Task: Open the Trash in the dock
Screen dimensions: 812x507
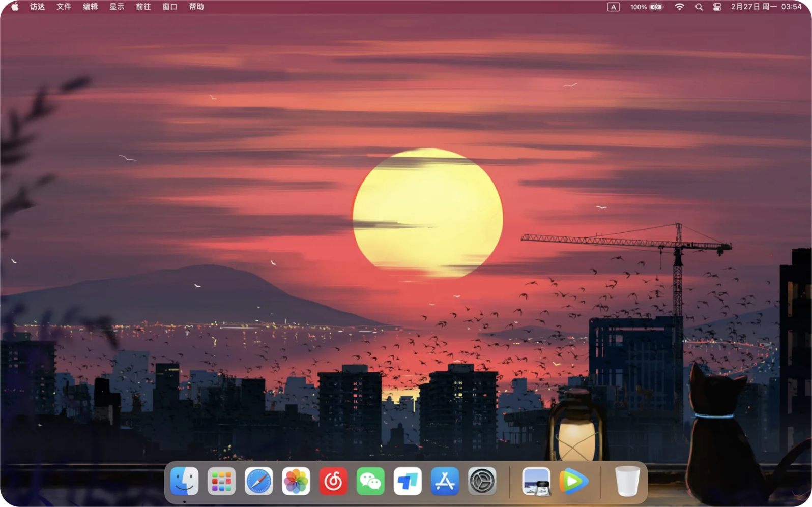Action: click(627, 481)
